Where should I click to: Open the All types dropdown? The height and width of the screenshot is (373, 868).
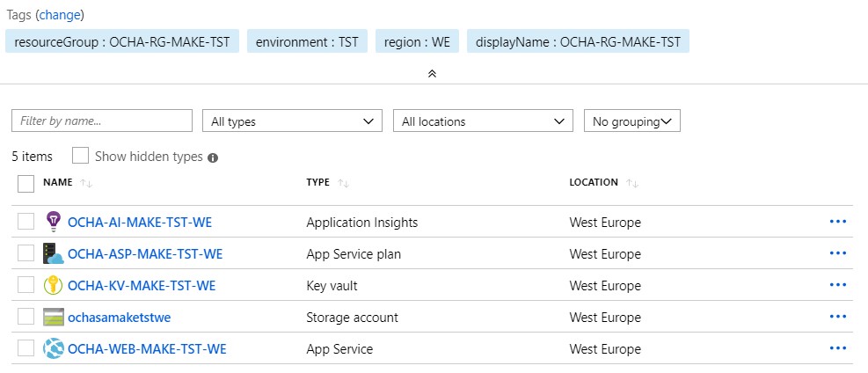click(292, 121)
